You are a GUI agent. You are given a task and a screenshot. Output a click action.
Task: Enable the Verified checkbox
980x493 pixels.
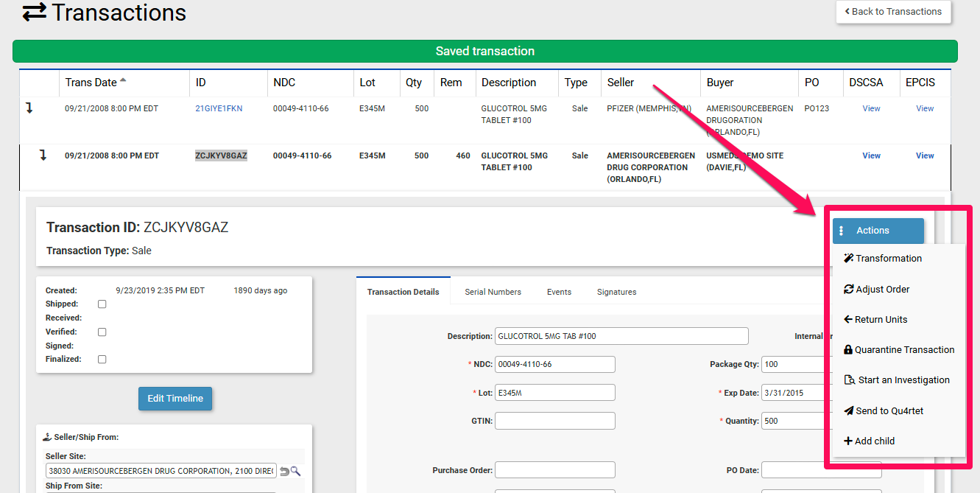(102, 332)
